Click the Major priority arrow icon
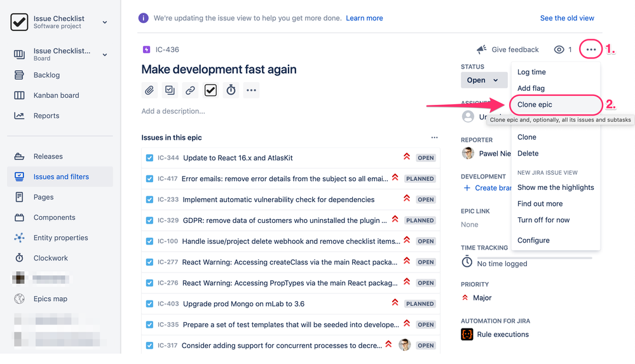635x364 pixels. point(465,297)
